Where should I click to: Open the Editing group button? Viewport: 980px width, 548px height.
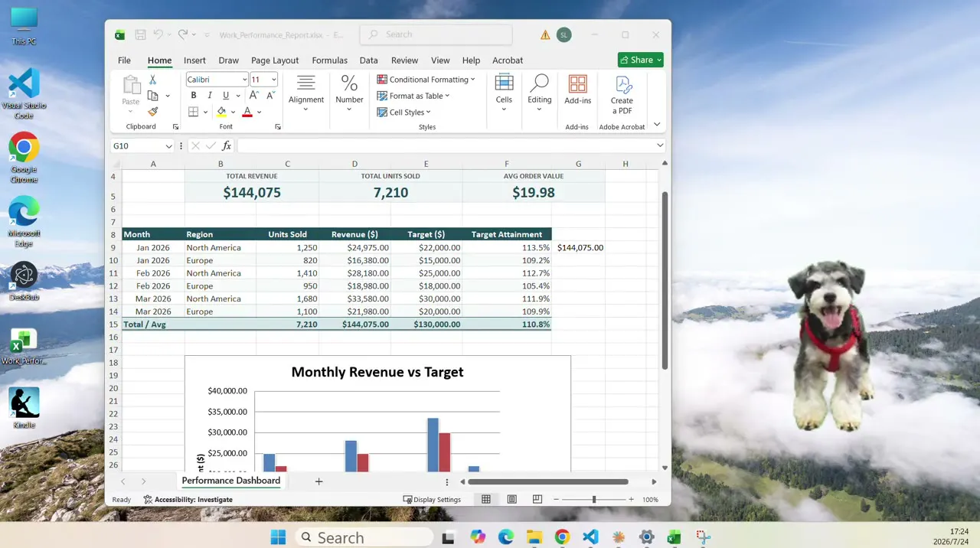(x=540, y=93)
